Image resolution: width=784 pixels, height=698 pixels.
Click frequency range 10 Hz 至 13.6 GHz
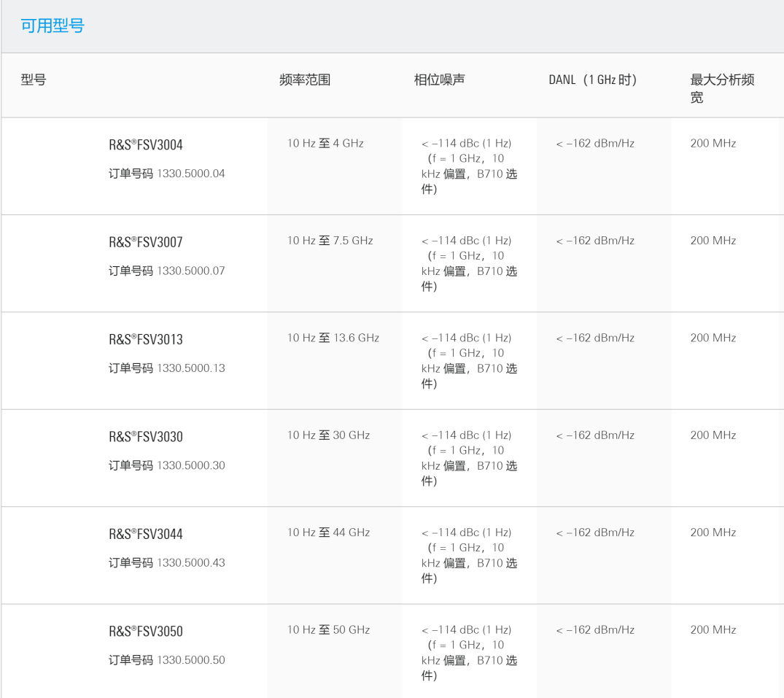pyautogui.click(x=333, y=338)
